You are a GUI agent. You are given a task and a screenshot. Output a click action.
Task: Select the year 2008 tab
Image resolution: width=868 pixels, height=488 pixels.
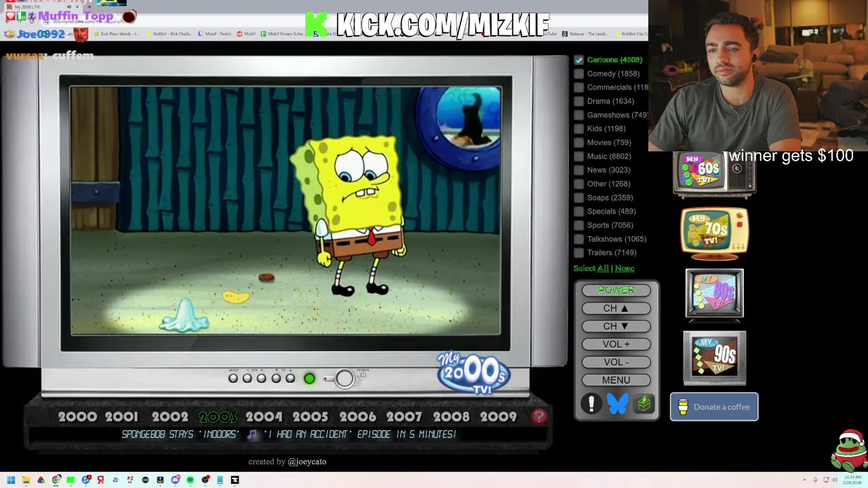pos(451,417)
